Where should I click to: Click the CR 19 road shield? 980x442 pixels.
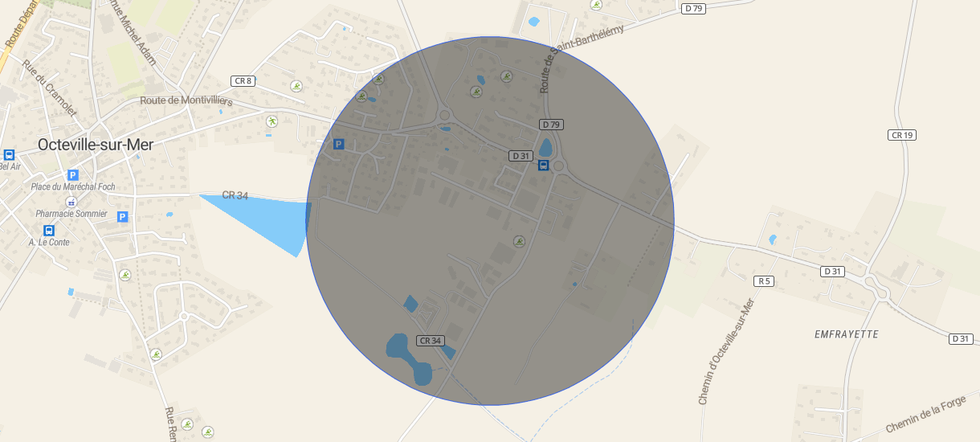(903, 135)
